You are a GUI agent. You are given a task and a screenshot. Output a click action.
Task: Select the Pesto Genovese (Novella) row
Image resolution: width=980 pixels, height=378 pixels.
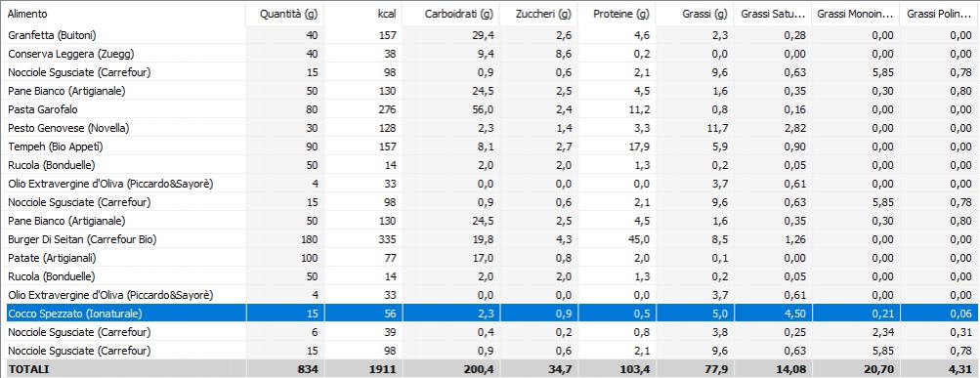point(490,128)
